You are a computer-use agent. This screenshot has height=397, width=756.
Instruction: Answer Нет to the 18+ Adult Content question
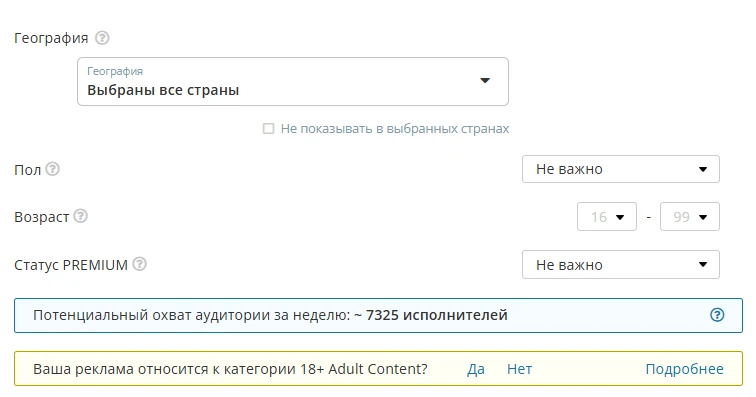click(519, 369)
